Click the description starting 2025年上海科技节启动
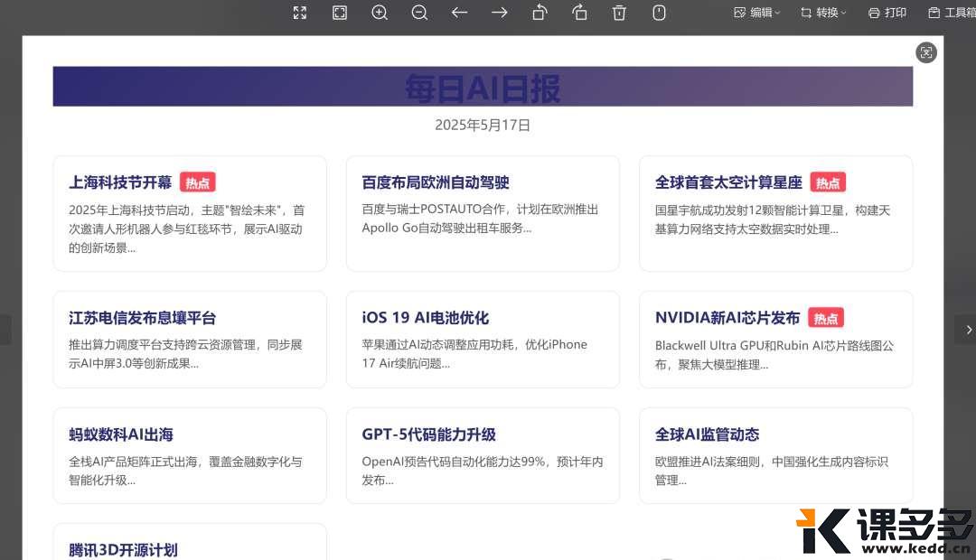Screen dimensions: 976x560 [187, 229]
